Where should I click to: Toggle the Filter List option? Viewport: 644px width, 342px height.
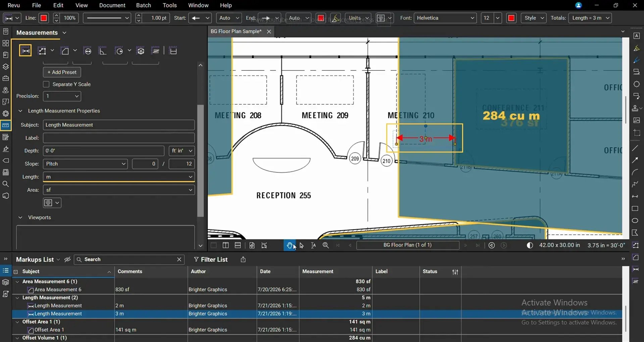[210, 260]
